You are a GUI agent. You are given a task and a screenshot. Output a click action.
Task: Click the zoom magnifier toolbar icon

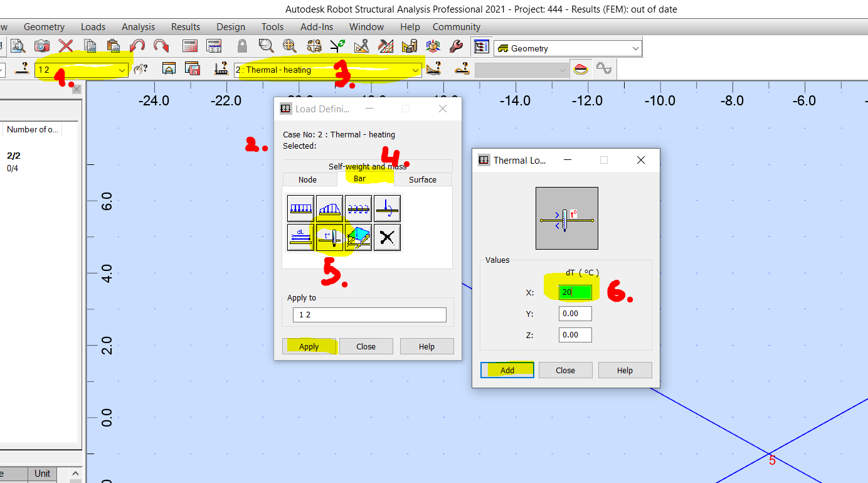point(266,46)
